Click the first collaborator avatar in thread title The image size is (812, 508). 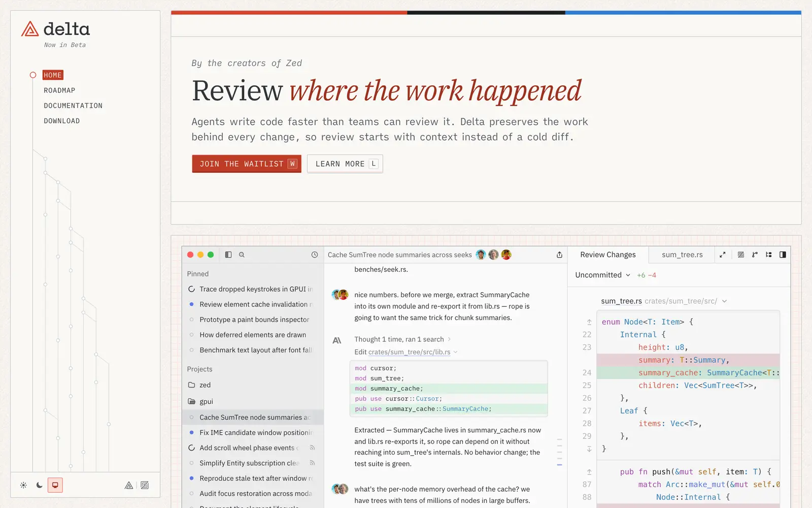coord(481,255)
